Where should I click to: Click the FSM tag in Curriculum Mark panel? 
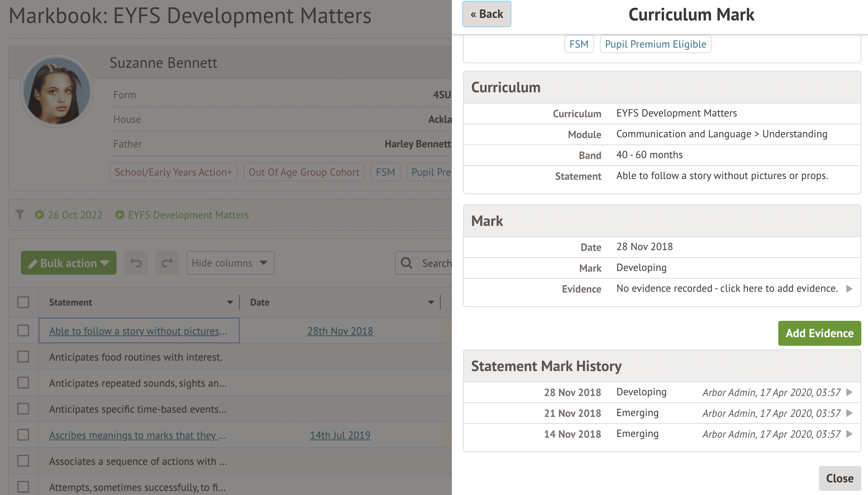(579, 44)
